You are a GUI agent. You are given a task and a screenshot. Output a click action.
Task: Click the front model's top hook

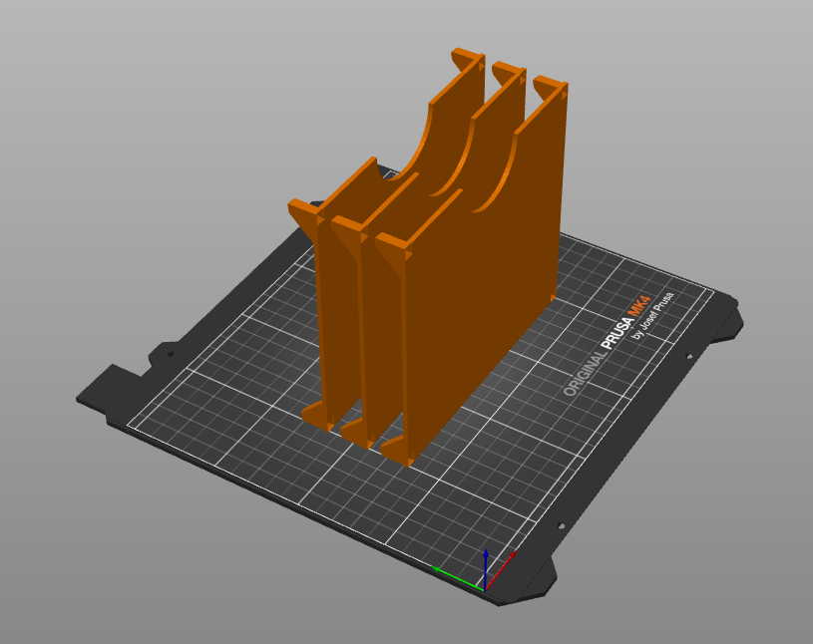551,87
